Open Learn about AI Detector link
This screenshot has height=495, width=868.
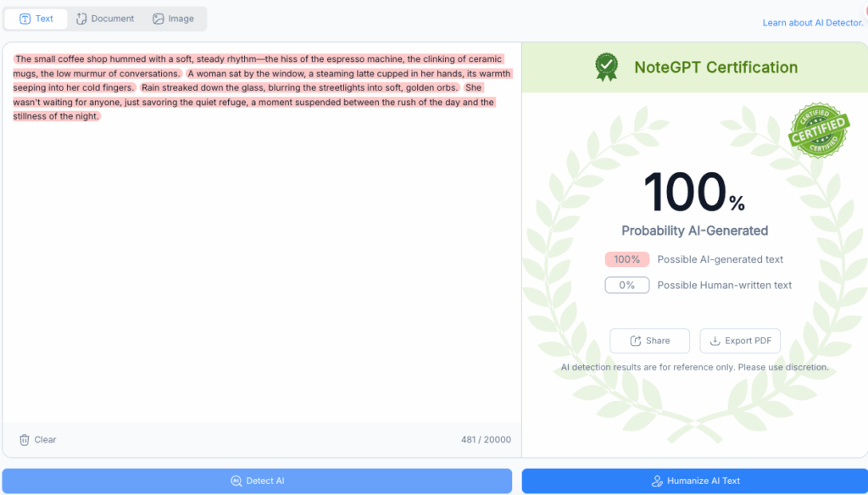(x=813, y=23)
